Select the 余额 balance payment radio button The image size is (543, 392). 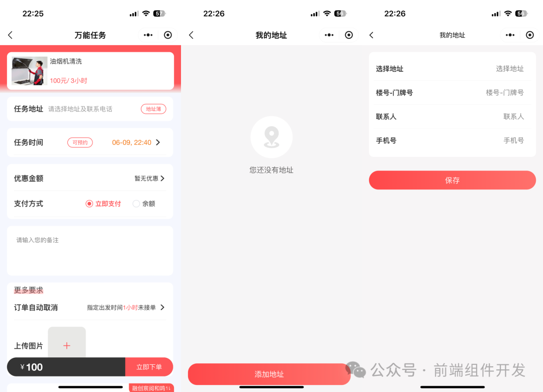point(136,204)
